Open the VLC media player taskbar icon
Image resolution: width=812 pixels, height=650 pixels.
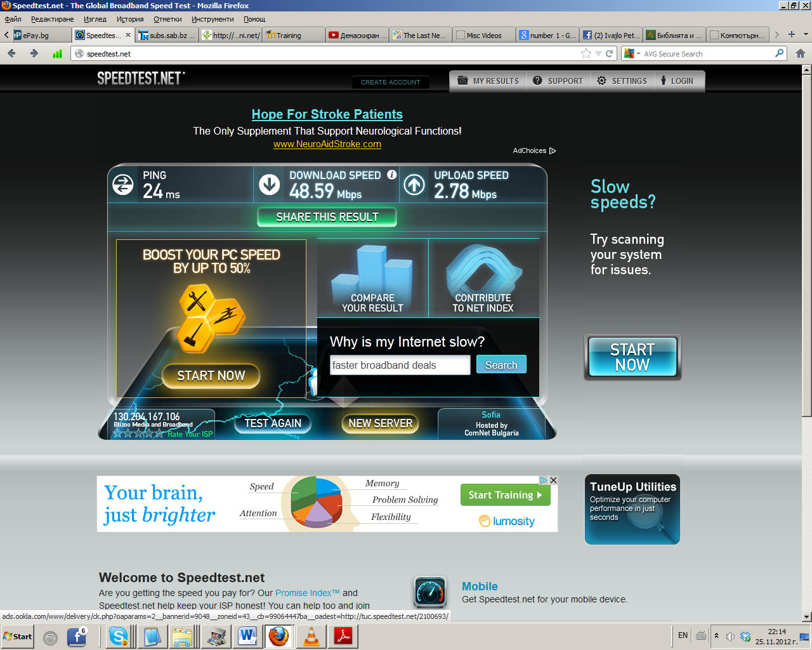(x=311, y=636)
